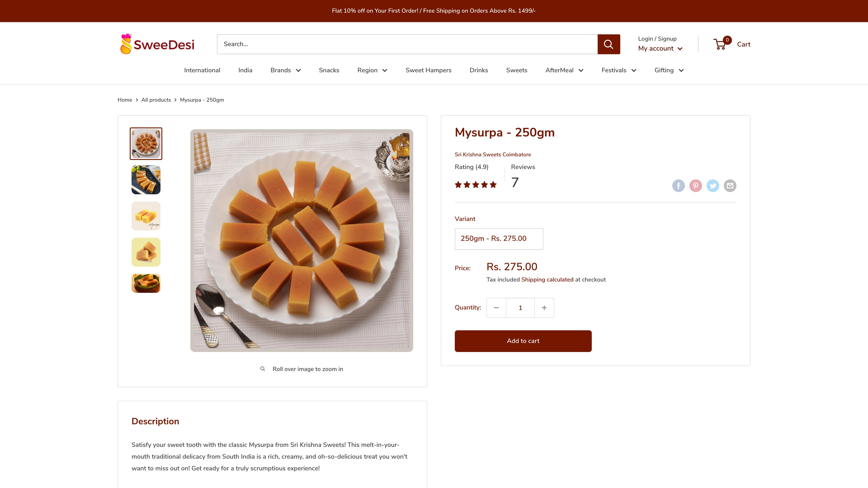The height and width of the screenshot is (488, 868).
Task: Select Snacks in the navigation
Action: pos(329,70)
